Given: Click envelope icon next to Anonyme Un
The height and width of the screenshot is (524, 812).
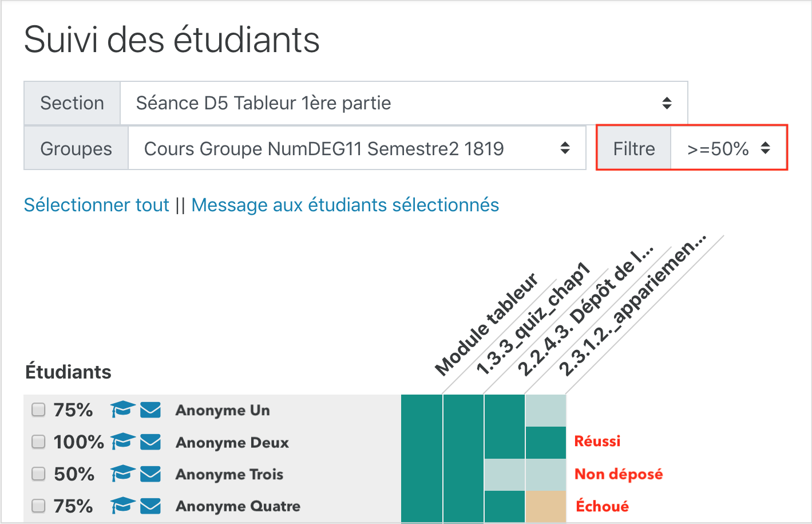Looking at the screenshot, I should click(150, 410).
